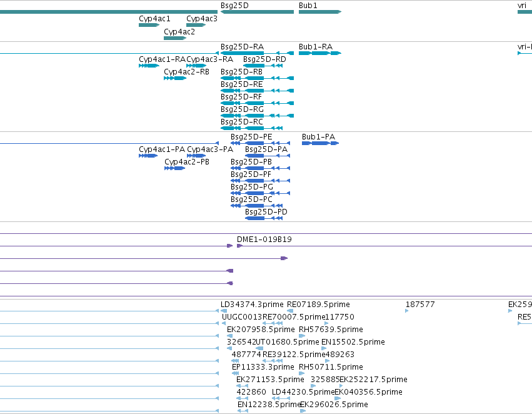Click transcript Cyp4ac1-RA label
The image size is (532, 414).
coord(162,59)
